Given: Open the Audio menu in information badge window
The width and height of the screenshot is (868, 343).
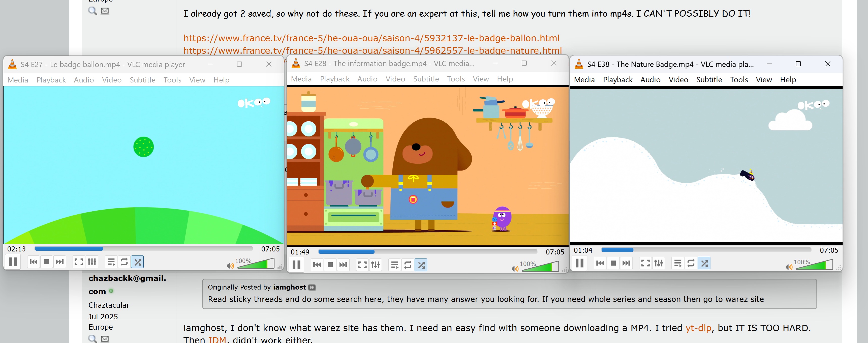Looking at the screenshot, I should pos(367,79).
